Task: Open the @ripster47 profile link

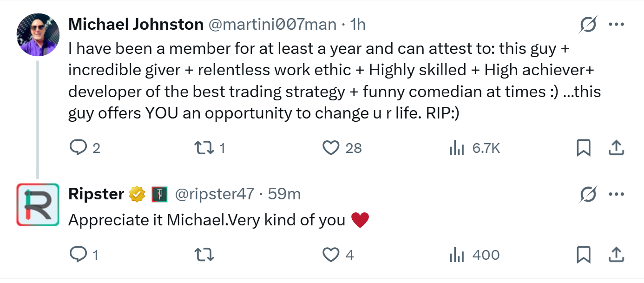Action: click(x=214, y=194)
